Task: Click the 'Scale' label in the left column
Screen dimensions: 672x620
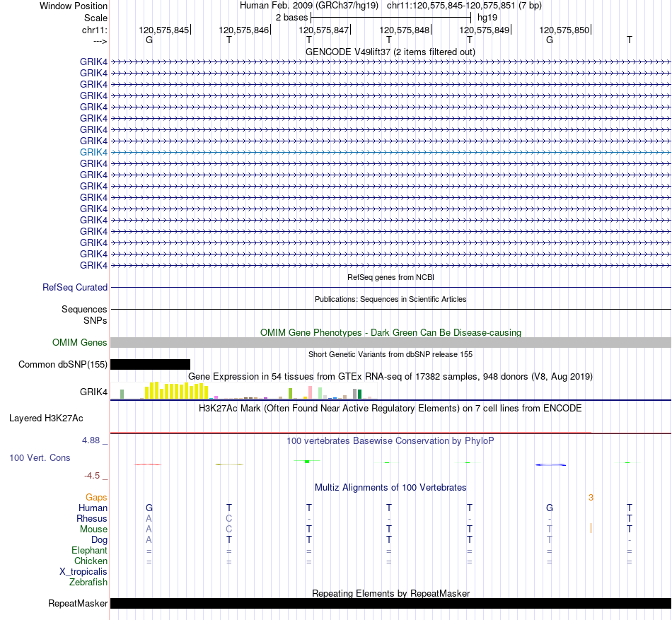Action: (x=95, y=18)
